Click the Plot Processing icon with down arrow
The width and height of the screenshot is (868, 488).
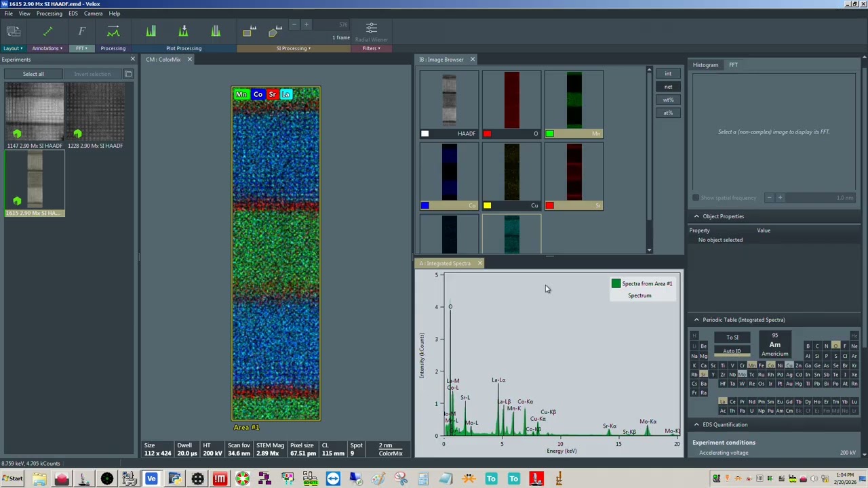click(x=183, y=31)
